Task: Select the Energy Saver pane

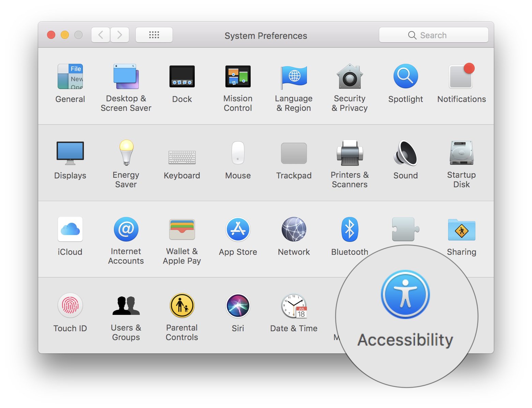Action: pyautogui.click(x=126, y=154)
